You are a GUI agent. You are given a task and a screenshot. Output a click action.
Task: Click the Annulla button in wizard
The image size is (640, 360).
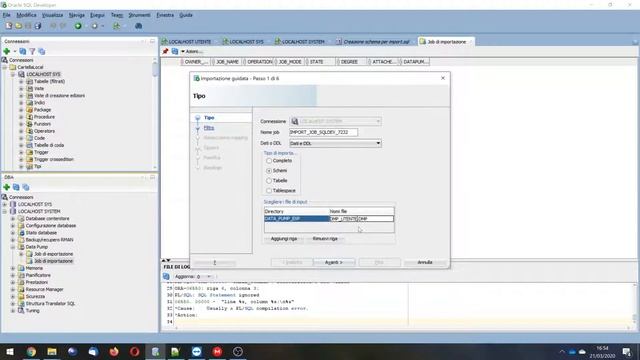coord(425,262)
